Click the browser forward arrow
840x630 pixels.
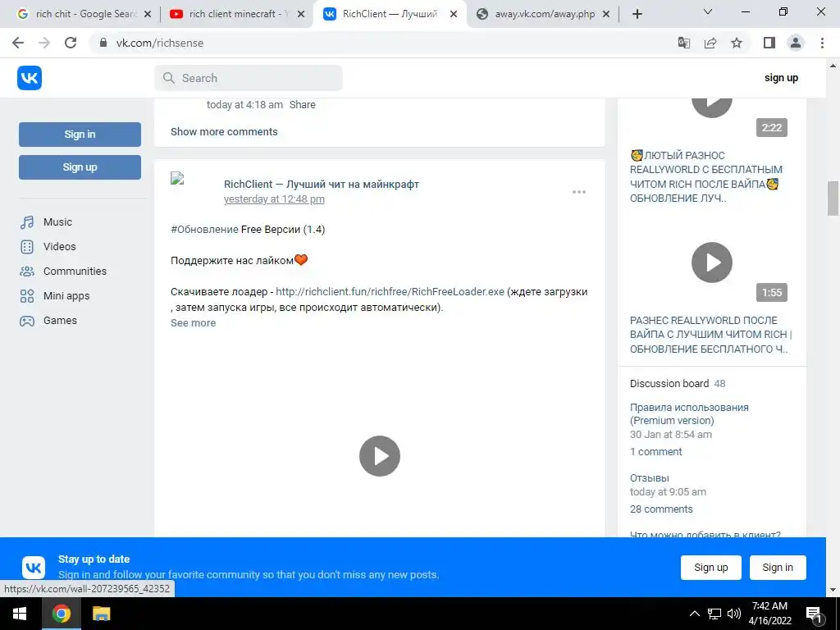[44, 43]
